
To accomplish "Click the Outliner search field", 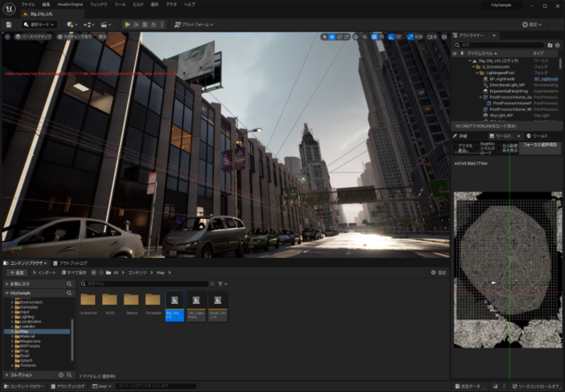I will pyautogui.click(x=499, y=45).
